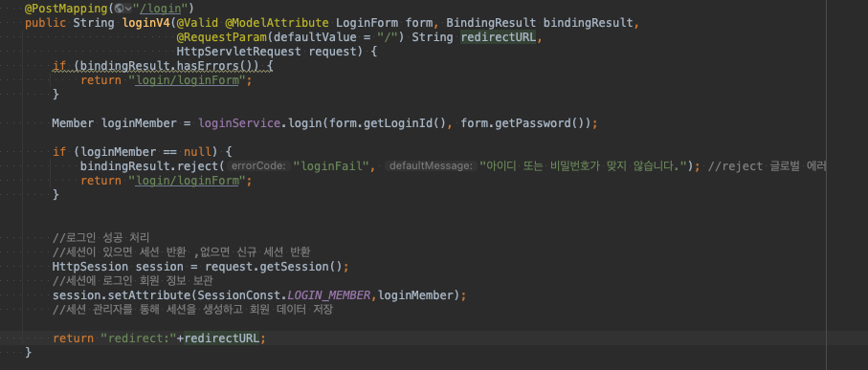
Task: Place the cursor on method name loginV4
Action: pos(146,23)
